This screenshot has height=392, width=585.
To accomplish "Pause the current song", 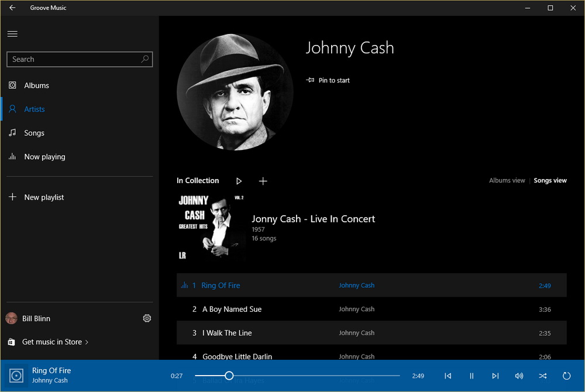I will tap(472, 376).
